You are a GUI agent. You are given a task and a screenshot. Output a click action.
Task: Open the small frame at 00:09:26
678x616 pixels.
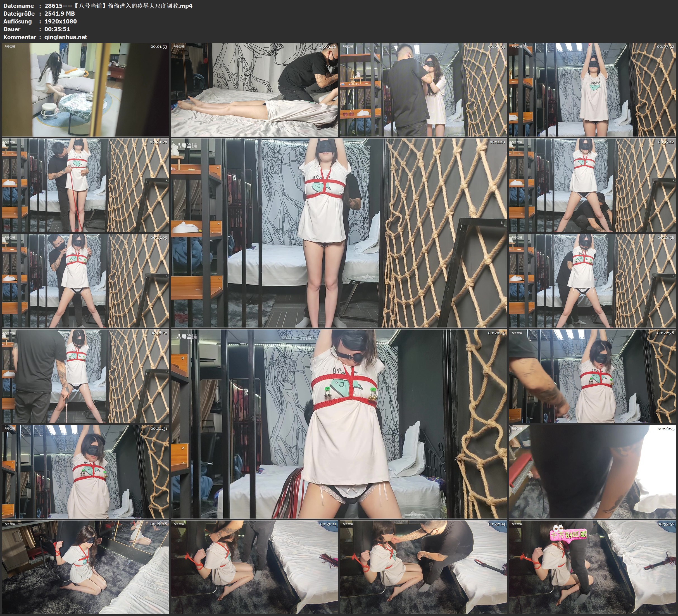click(x=85, y=185)
